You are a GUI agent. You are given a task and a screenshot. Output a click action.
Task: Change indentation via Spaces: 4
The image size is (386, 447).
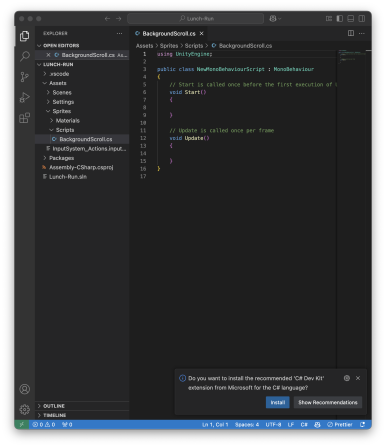coord(247,424)
